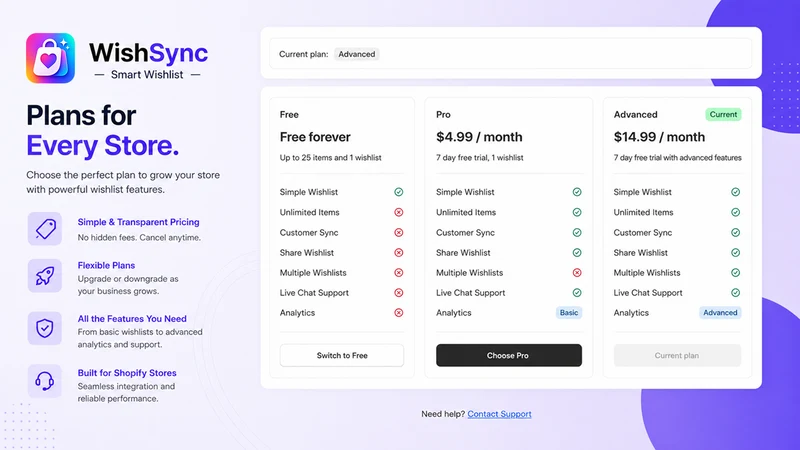Click the Advanced analytics badge in Advanced plan
The width and height of the screenshot is (800, 450).
[x=720, y=313]
